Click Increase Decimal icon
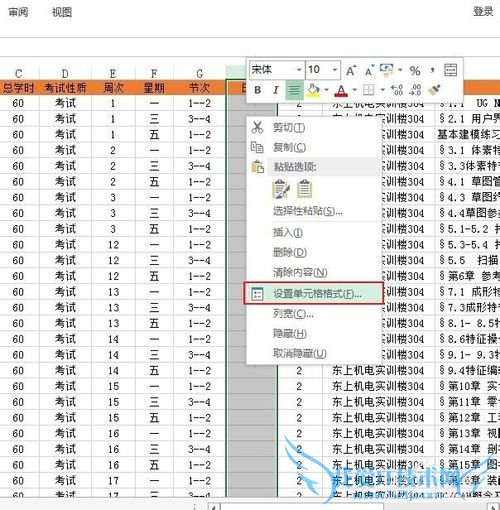 pos(397,90)
